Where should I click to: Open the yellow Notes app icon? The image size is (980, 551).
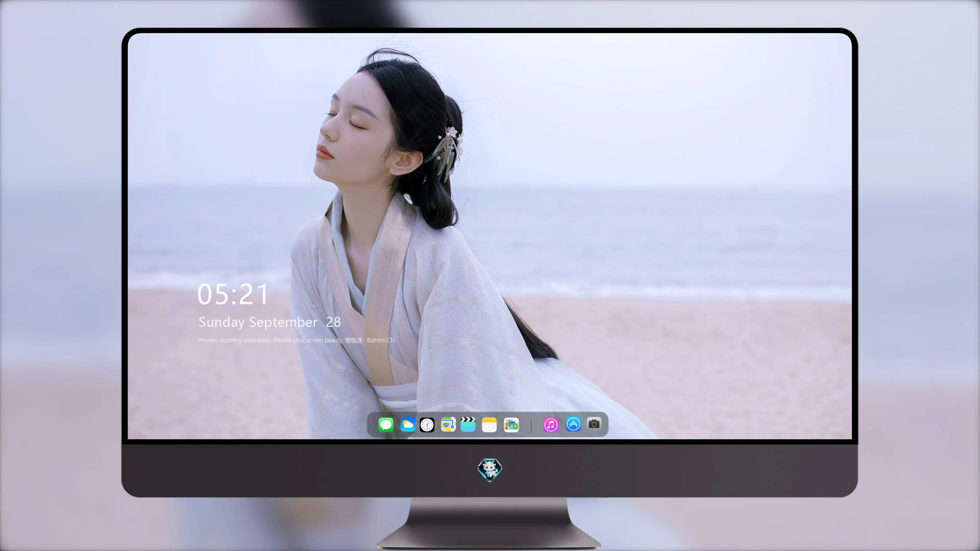489,425
